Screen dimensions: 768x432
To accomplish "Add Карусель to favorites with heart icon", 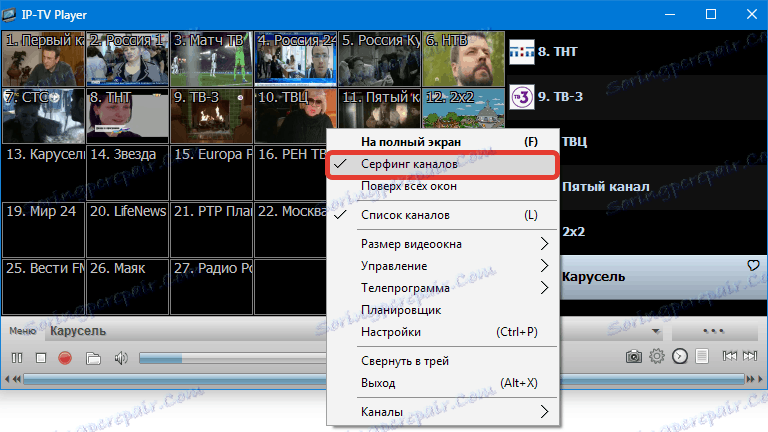I will pos(753,265).
